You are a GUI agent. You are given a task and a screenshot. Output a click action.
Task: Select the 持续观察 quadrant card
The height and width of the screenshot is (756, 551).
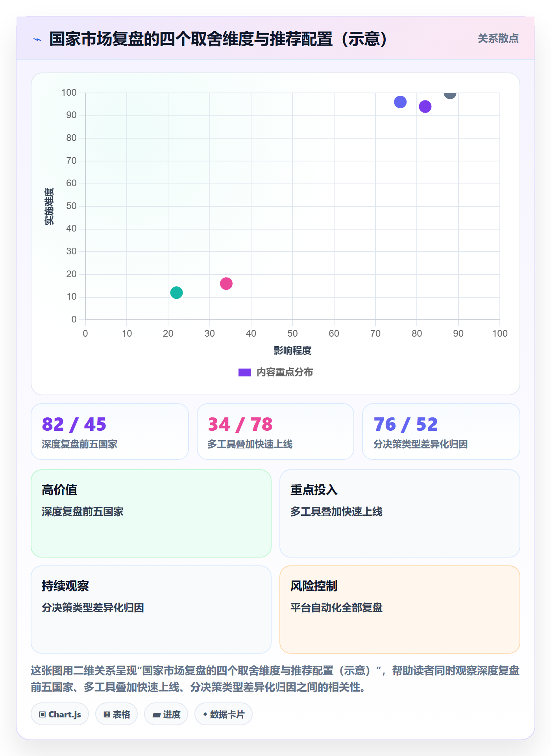[151, 610]
